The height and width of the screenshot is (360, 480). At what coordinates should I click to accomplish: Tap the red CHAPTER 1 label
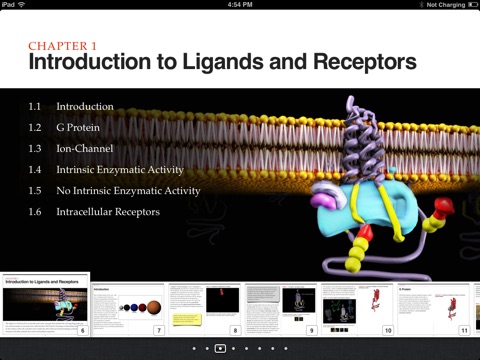[62, 46]
